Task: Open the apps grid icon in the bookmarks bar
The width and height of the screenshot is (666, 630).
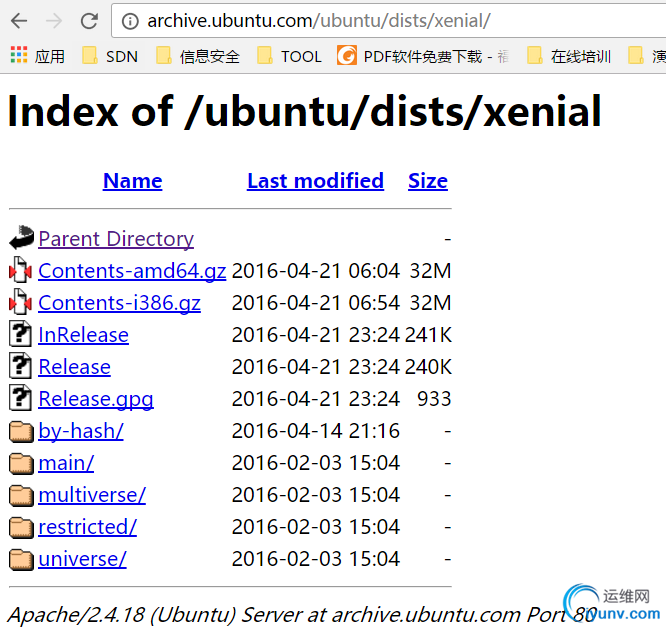Action: 19,55
